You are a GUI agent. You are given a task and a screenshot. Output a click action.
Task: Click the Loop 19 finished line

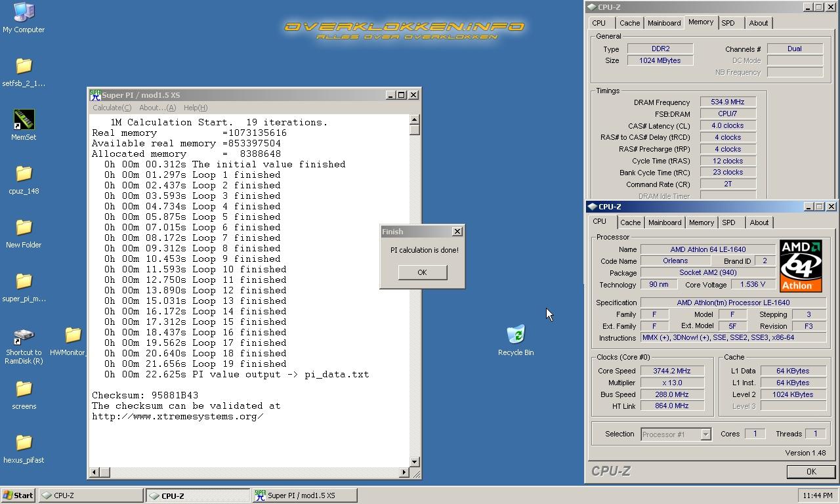196,364
